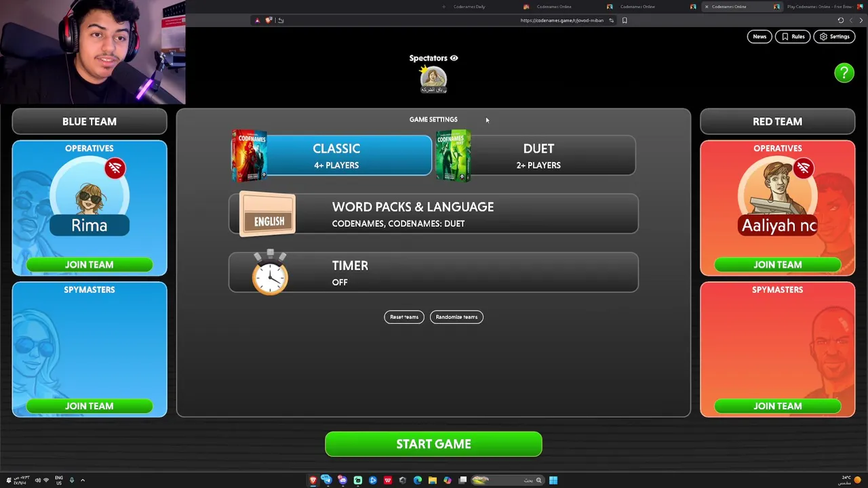Click the English word pack card icon
This screenshot has width=868, height=488.
pos(267,214)
